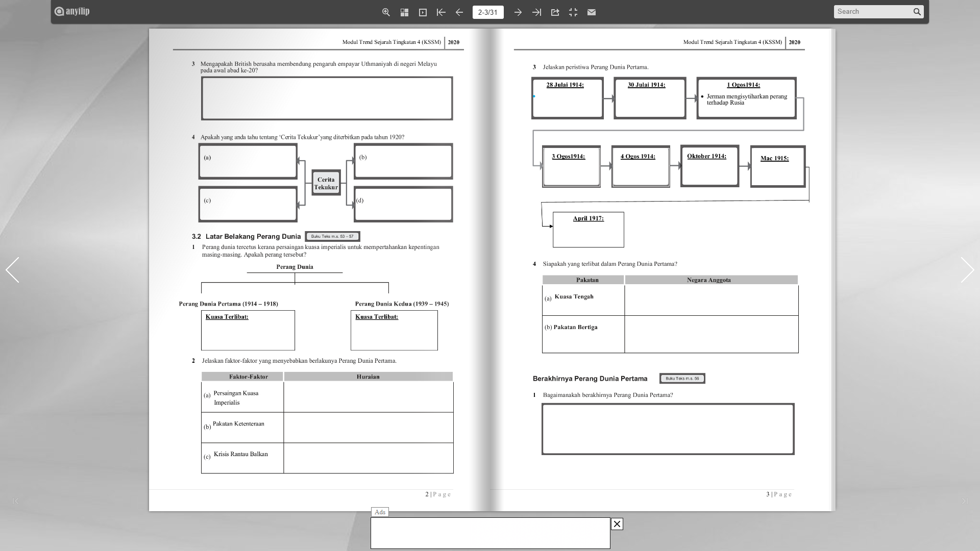The image size is (980, 551).
Task: Email this flipbook via envelope icon
Action: pos(592,12)
